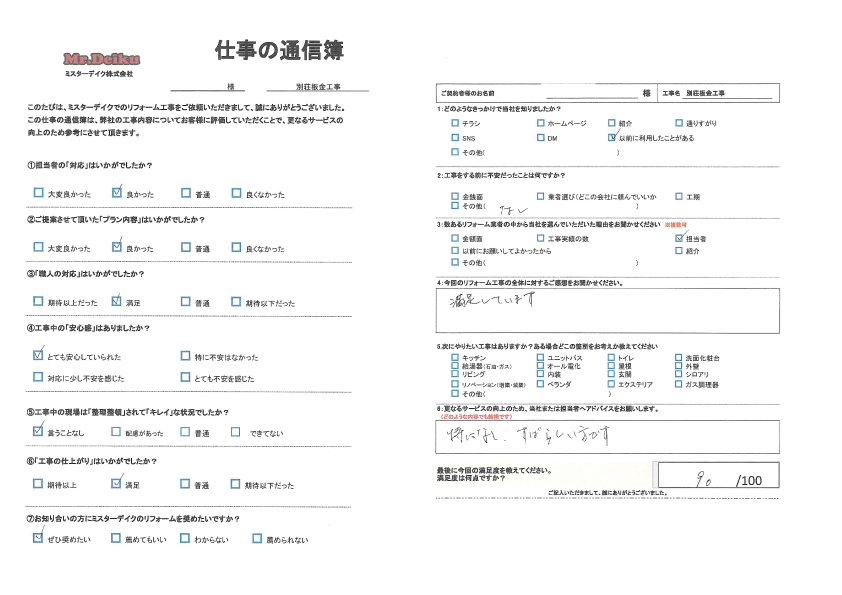The width and height of the screenshot is (842, 595).
Task: Select the キッチン checkbox
Action: point(455,357)
